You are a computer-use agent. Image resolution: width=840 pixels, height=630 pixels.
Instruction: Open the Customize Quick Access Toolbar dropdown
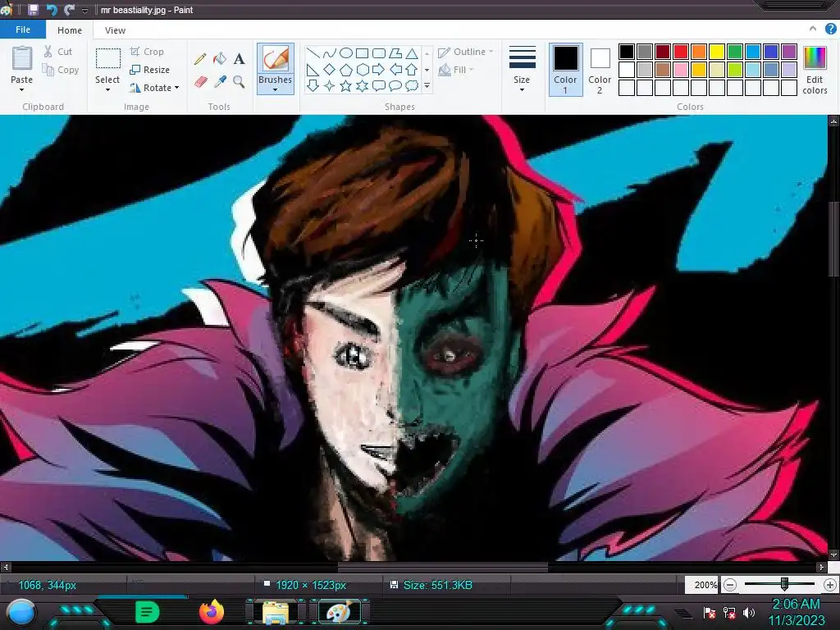(84, 10)
